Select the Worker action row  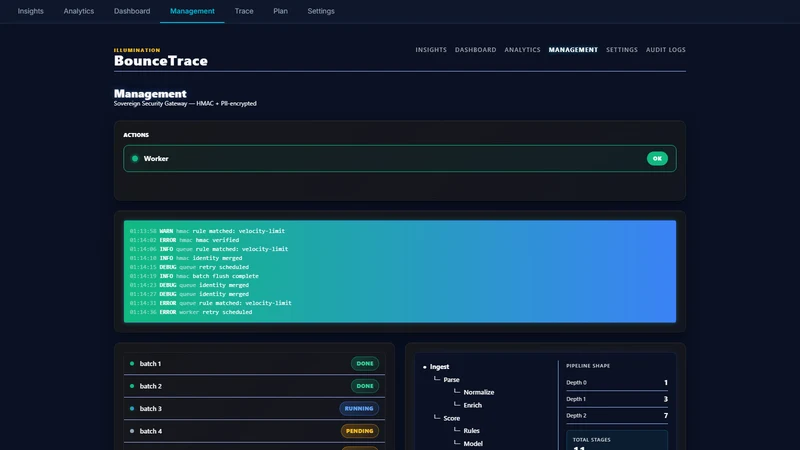click(x=399, y=159)
